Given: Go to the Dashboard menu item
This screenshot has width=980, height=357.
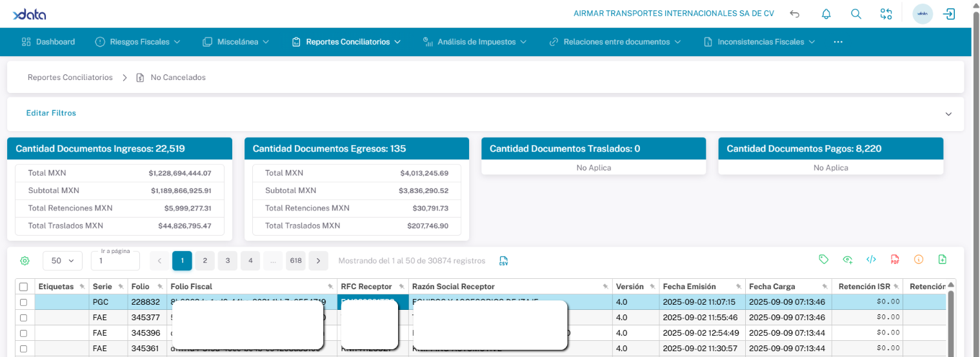Looking at the screenshot, I should (48, 42).
